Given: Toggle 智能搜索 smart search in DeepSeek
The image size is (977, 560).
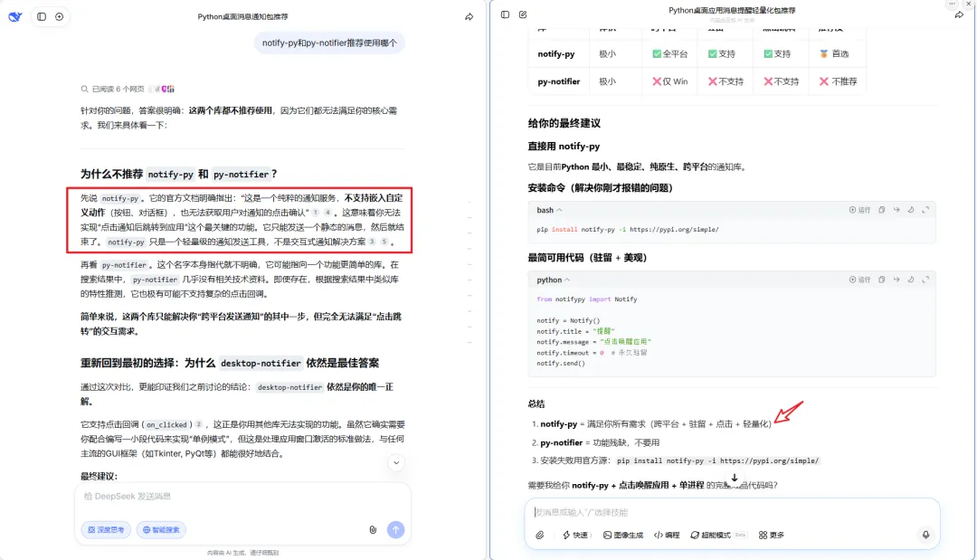Looking at the screenshot, I should coord(161,529).
